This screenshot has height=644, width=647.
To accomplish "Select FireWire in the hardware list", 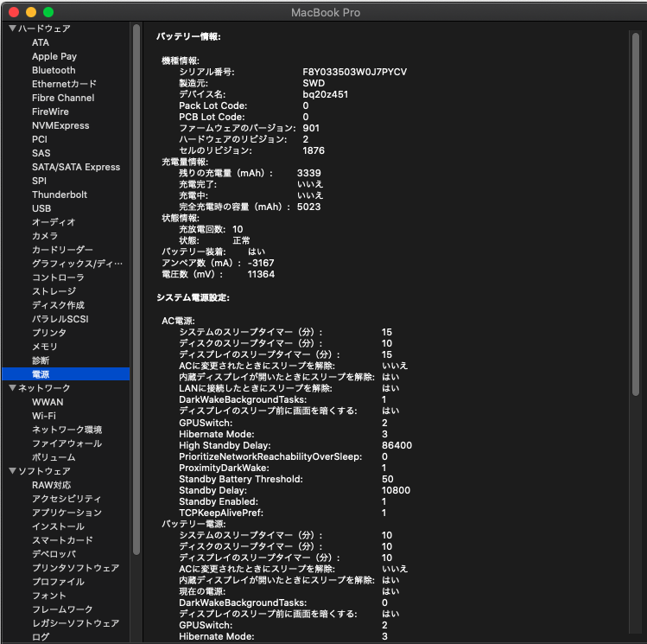I will coord(50,112).
